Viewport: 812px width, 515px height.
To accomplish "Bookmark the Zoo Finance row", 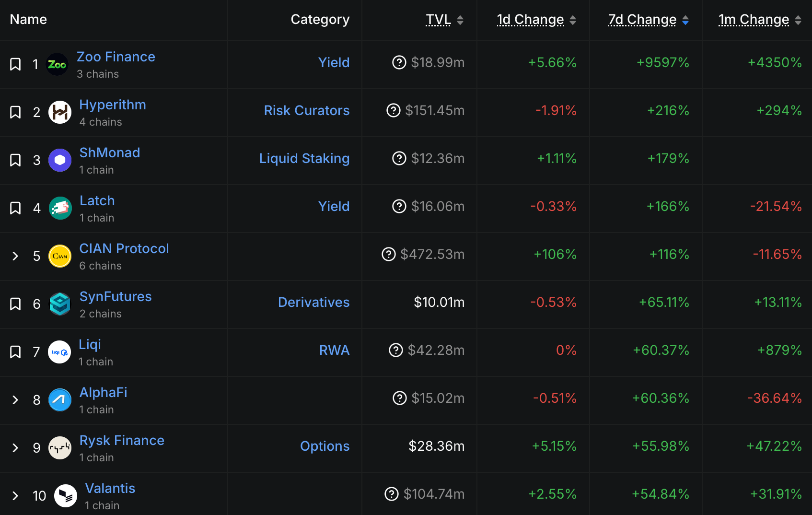I will (15, 64).
